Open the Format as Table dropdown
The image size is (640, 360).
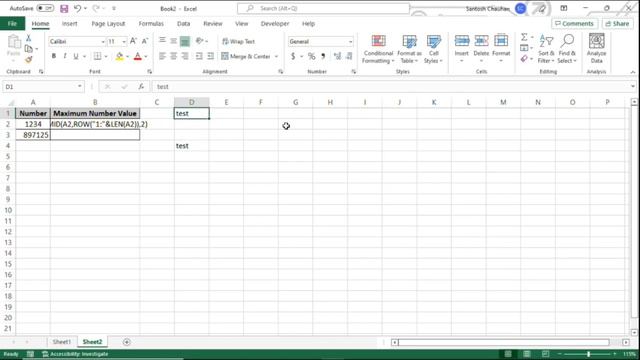coord(409,49)
